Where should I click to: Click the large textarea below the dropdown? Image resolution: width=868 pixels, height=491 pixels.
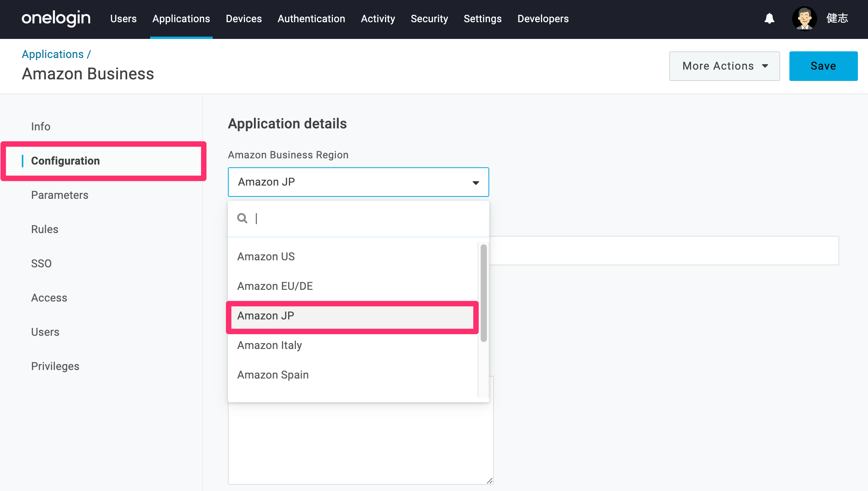(360, 444)
